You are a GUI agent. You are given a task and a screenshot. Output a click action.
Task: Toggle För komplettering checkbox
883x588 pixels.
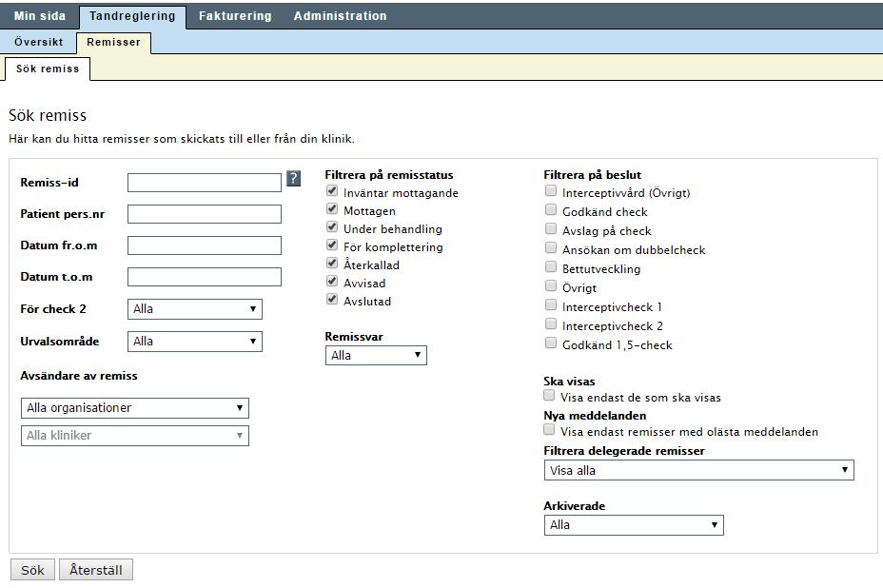pos(332,245)
